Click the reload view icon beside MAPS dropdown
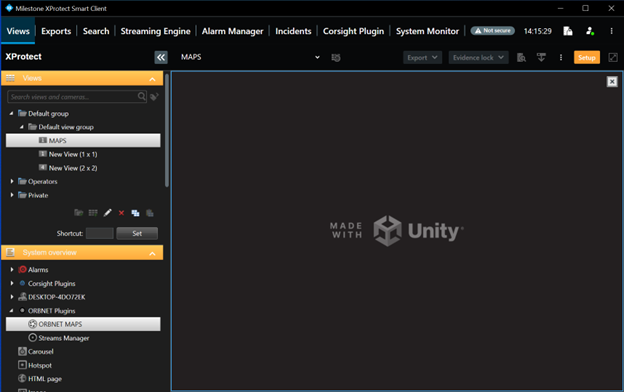This screenshot has width=624, height=392. [336, 58]
